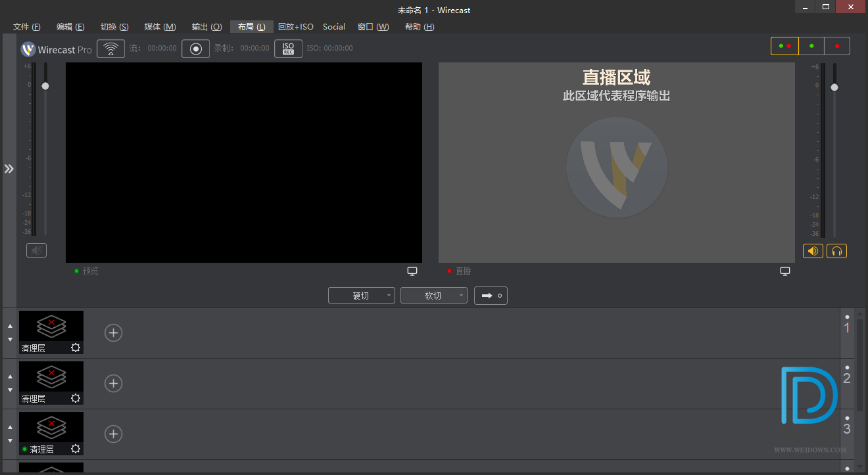Toggle visibility dot of layer 1
The image size is (868, 475).
tap(847, 317)
